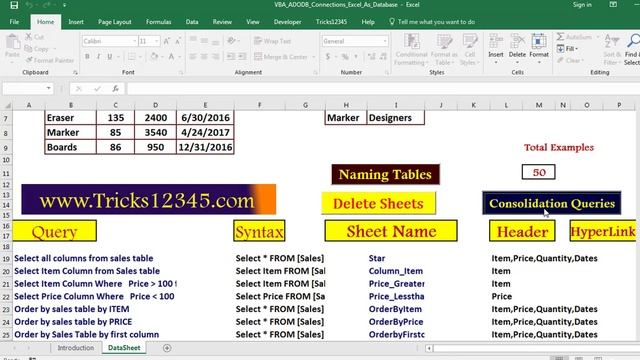This screenshot has width=640, height=360.
Task: Click the Percent Style icon
Action: pos(345,57)
